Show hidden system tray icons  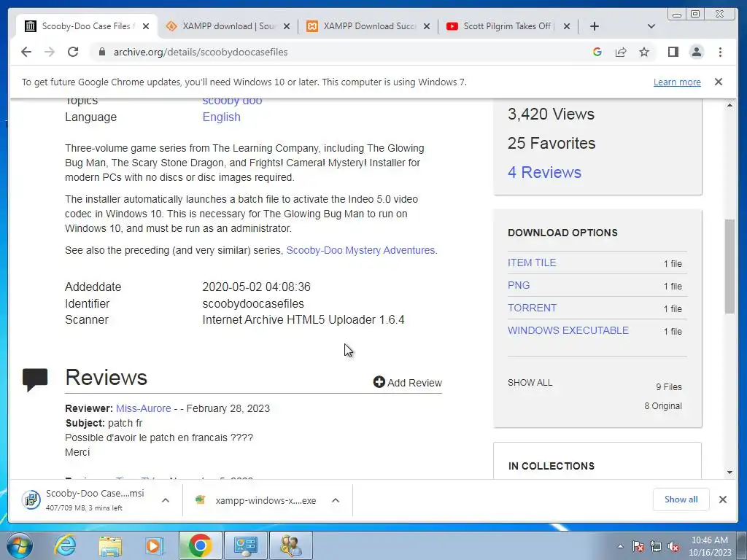click(x=620, y=546)
